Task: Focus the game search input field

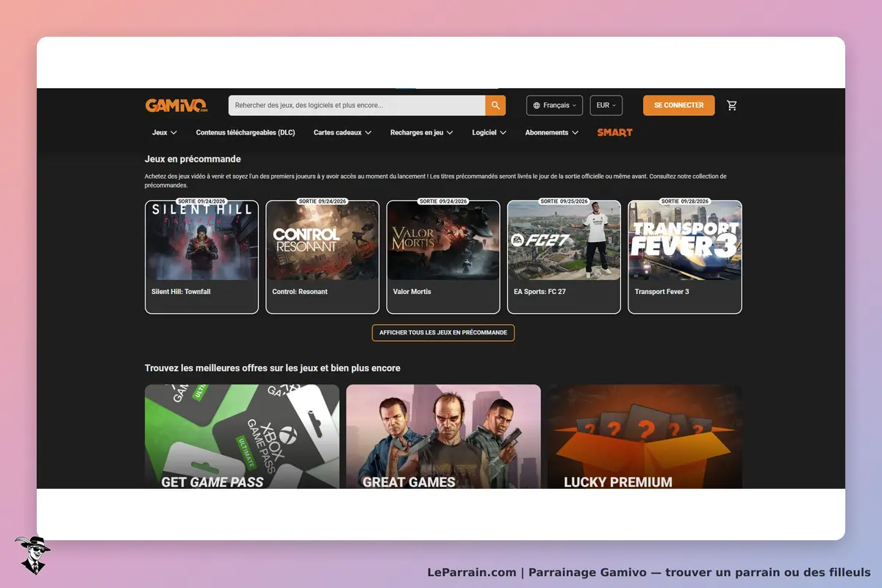Action: tap(356, 105)
